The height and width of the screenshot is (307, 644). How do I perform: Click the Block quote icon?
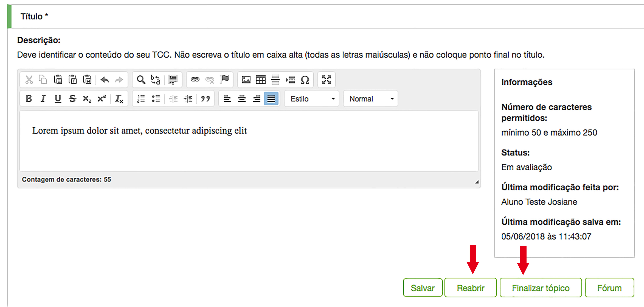(205, 99)
